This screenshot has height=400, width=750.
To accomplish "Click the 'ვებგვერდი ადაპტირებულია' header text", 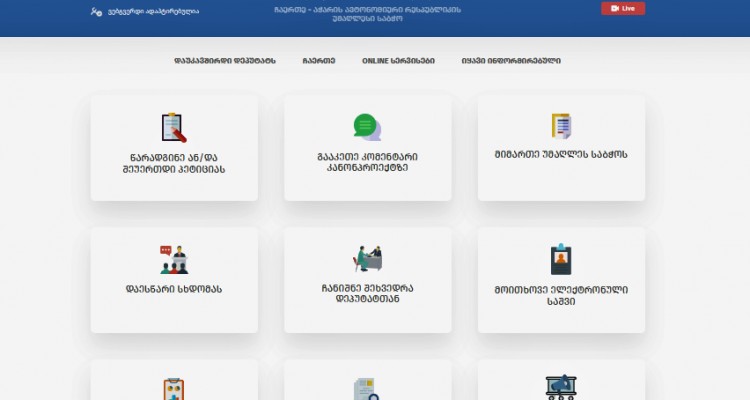I will click(x=153, y=12).
